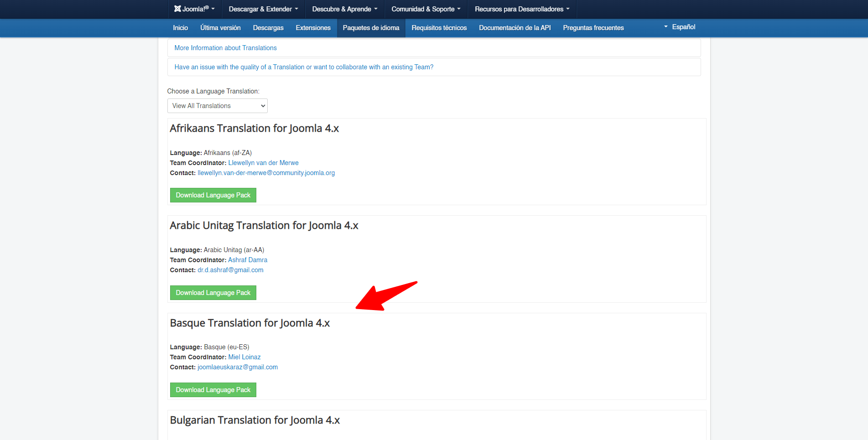Expand Recursos para Desarrolladores menu
Viewport: 868px width, 440px height.
522,9
